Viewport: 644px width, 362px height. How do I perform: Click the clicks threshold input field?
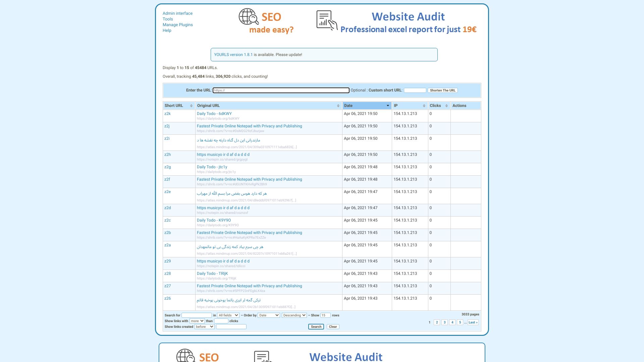(221, 321)
